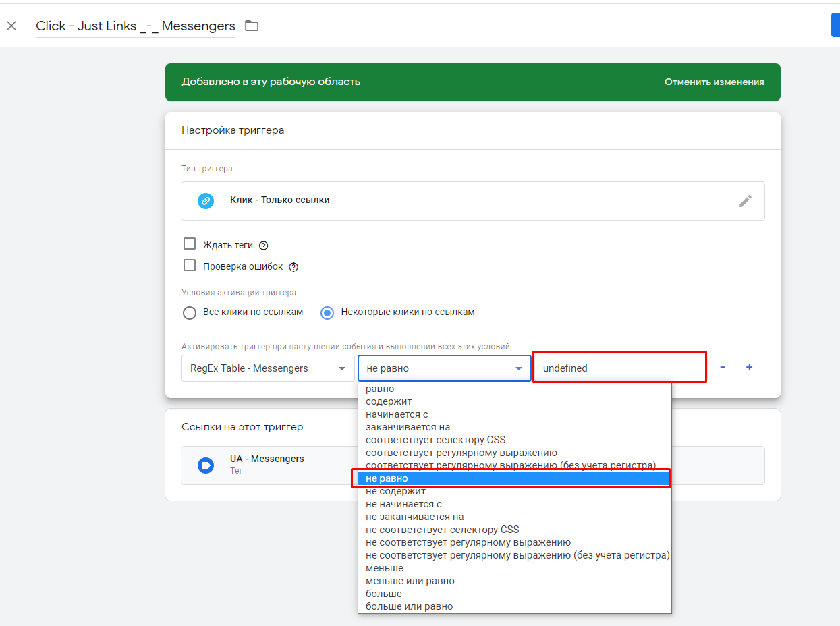Select Некоторые клики по ссылкам radio button

(327, 313)
